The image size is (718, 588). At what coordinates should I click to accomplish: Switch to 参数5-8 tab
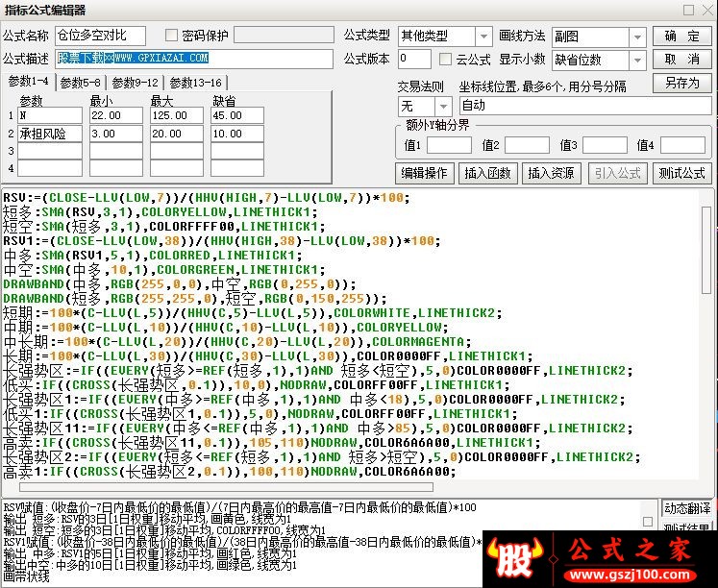point(80,83)
